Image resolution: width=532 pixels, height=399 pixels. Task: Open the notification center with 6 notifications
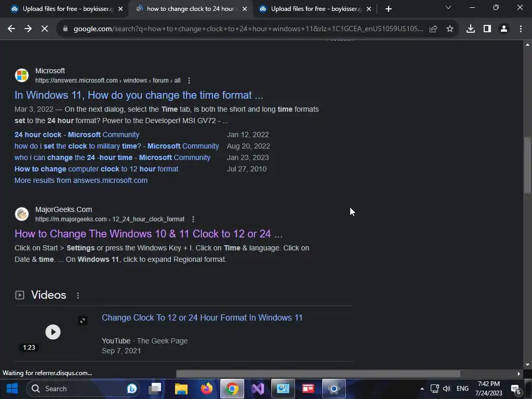point(516,389)
